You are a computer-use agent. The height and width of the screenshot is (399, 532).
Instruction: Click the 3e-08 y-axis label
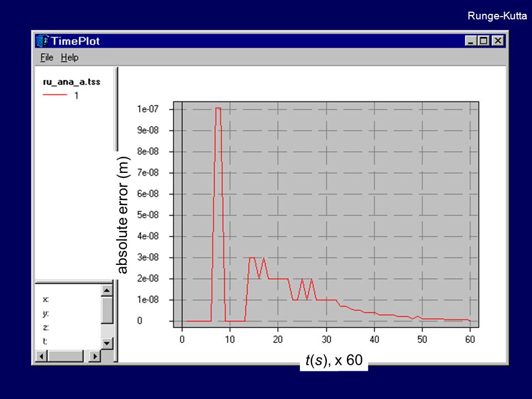147,257
